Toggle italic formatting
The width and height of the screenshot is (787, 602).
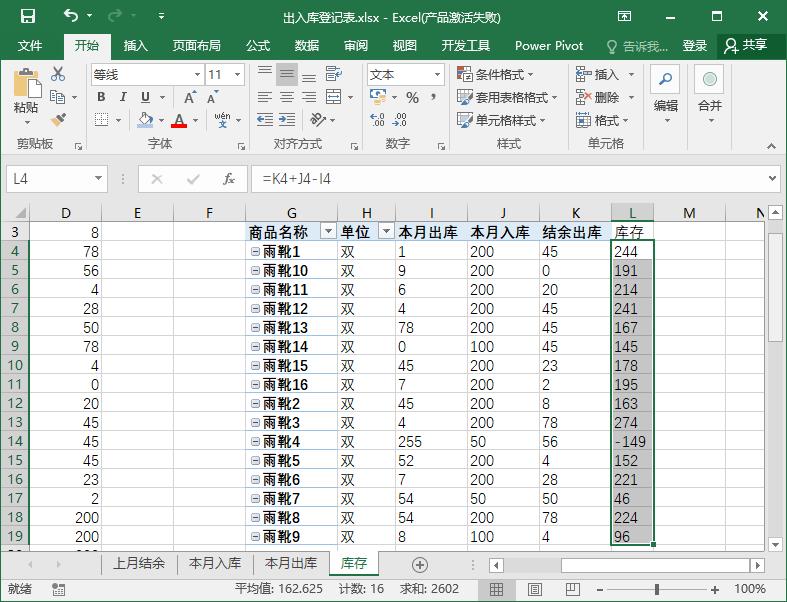pyautogui.click(x=123, y=97)
